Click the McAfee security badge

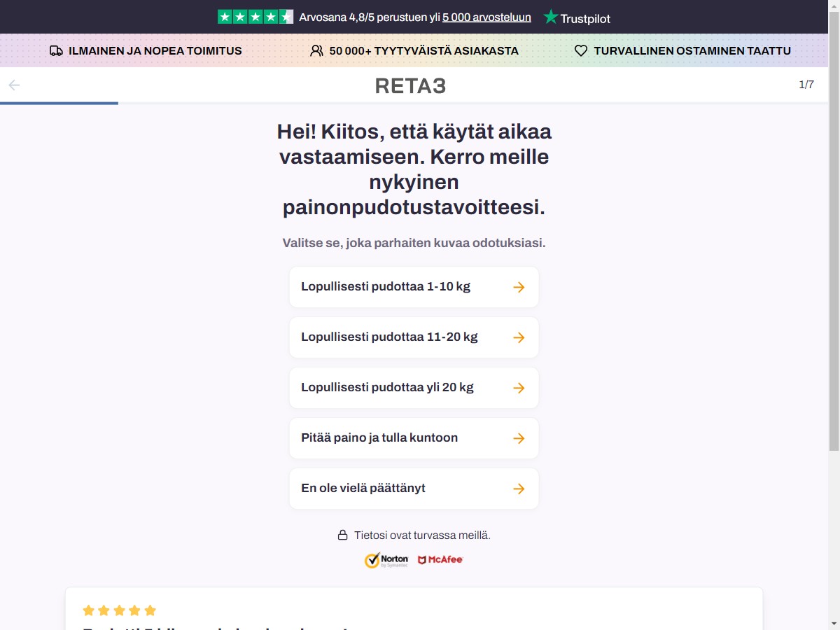(x=440, y=560)
